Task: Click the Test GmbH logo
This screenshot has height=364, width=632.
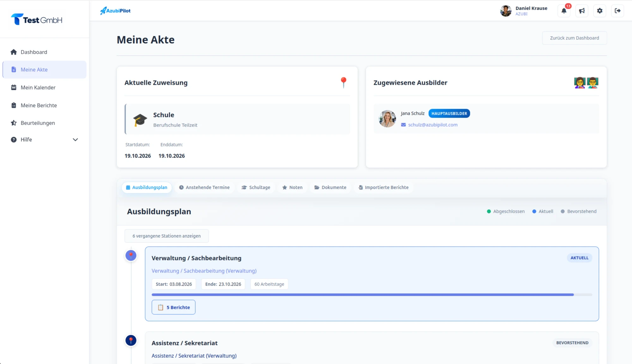Action: (x=37, y=20)
